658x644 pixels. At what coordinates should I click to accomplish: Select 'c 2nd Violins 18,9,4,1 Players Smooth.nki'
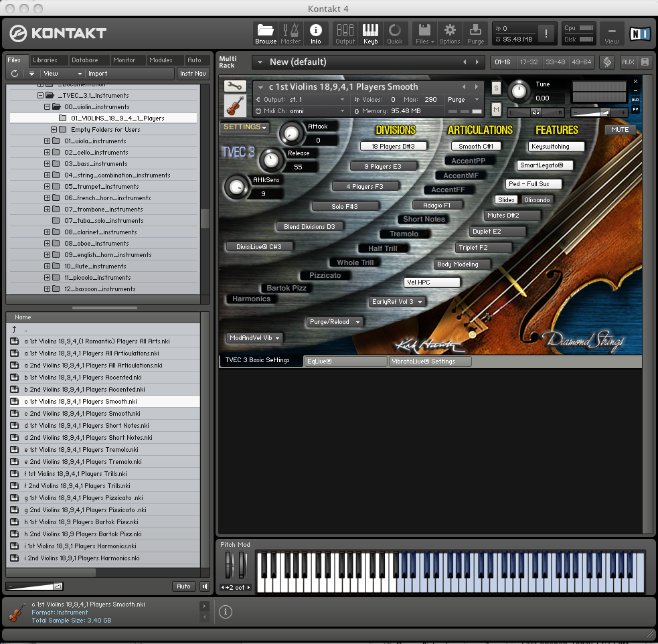click(x=104, y=414)
